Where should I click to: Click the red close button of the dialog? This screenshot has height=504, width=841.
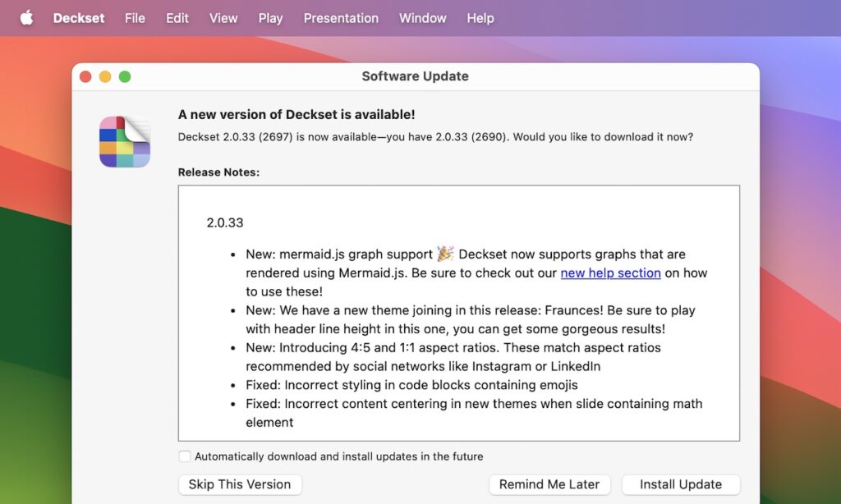(x=86, y=76)
